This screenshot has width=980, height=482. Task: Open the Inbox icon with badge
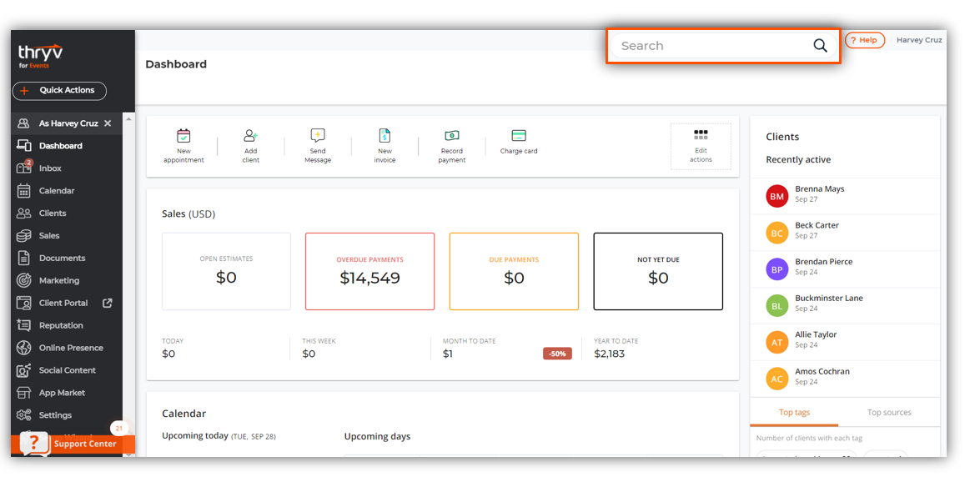coord(23,168)
